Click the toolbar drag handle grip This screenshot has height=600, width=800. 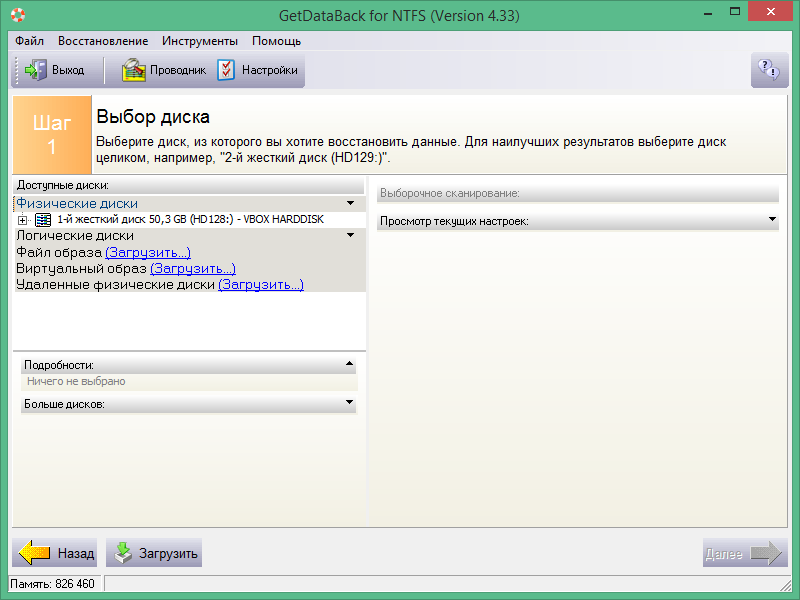point(17,70)
